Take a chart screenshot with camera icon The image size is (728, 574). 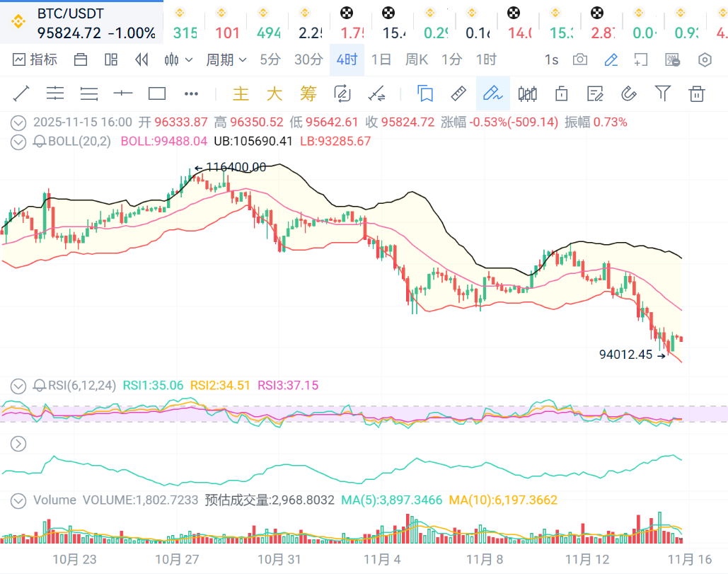click(x=580, y=60)
